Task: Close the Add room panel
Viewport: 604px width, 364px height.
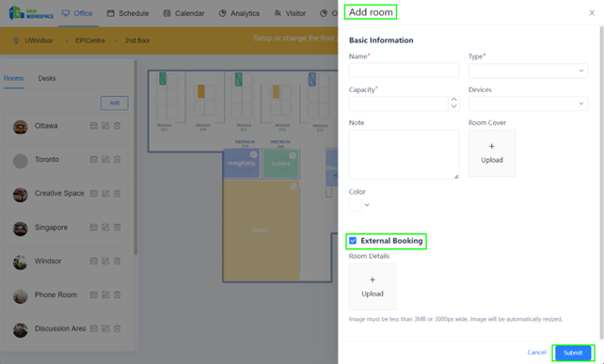Action: (x=592, y=13)
